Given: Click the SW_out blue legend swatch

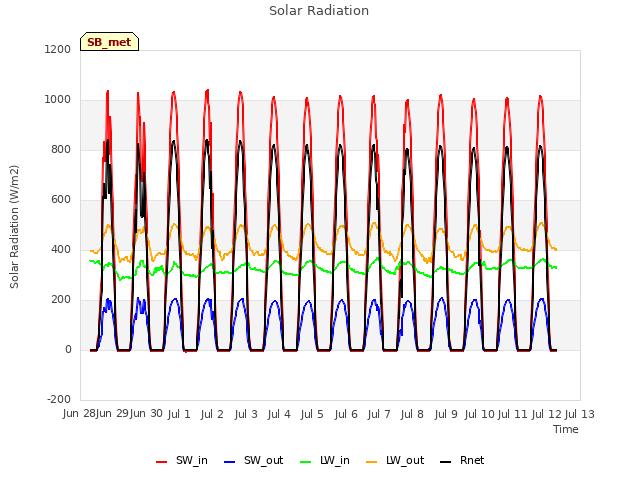Looking at the screenshot, I should [230, 462].
